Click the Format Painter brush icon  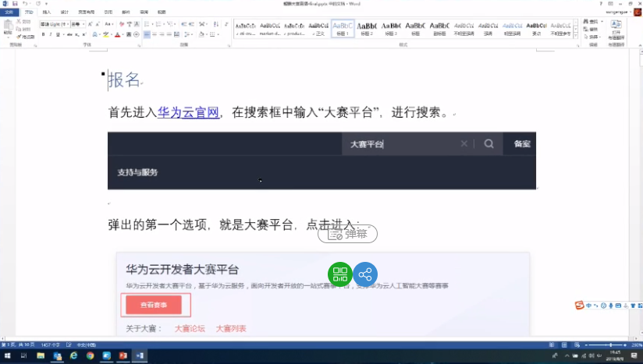point(19,37)
